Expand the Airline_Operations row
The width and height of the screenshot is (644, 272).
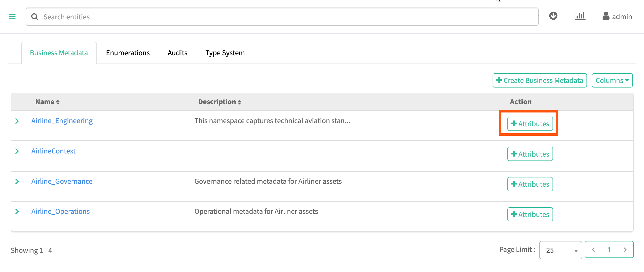(x=17, y=212)
